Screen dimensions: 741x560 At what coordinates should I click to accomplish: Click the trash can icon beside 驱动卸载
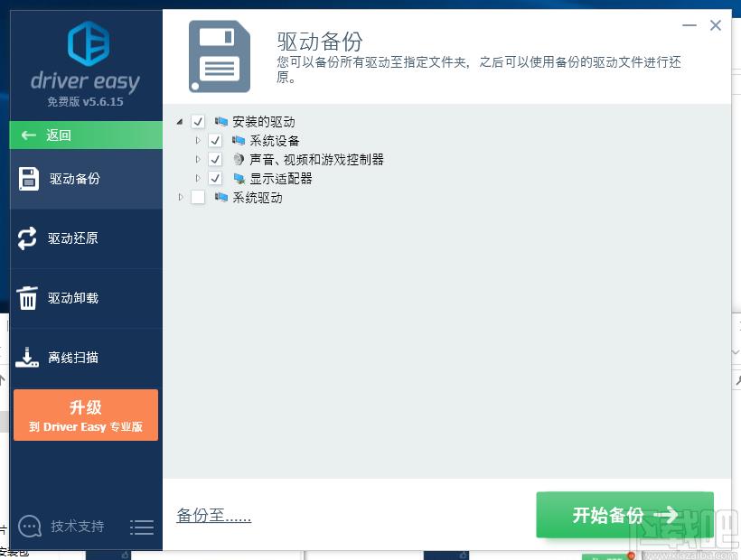[x=27, y=298]
